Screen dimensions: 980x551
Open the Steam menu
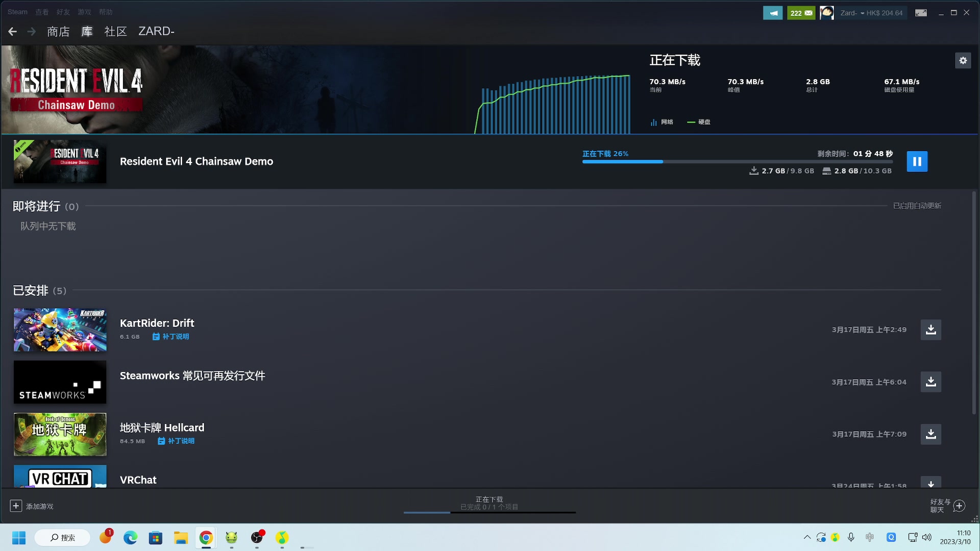pos(17,12)
